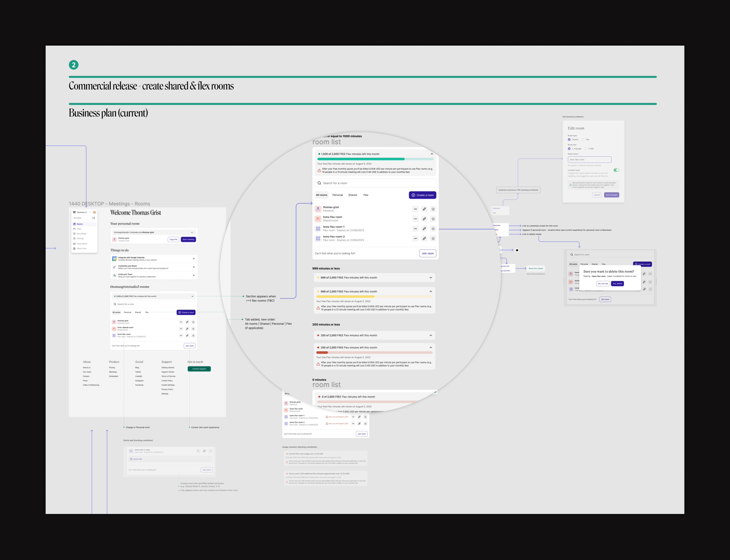The width and height of the screenshot is (730, 560).
Task: Click the green 1,500 minutes progress bar
Action: coord(375,159)
